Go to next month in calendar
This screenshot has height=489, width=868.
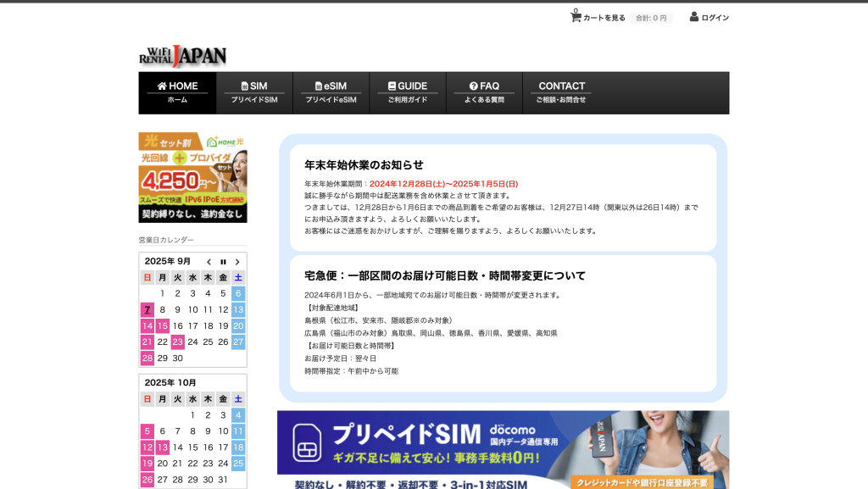pos(237,262)
